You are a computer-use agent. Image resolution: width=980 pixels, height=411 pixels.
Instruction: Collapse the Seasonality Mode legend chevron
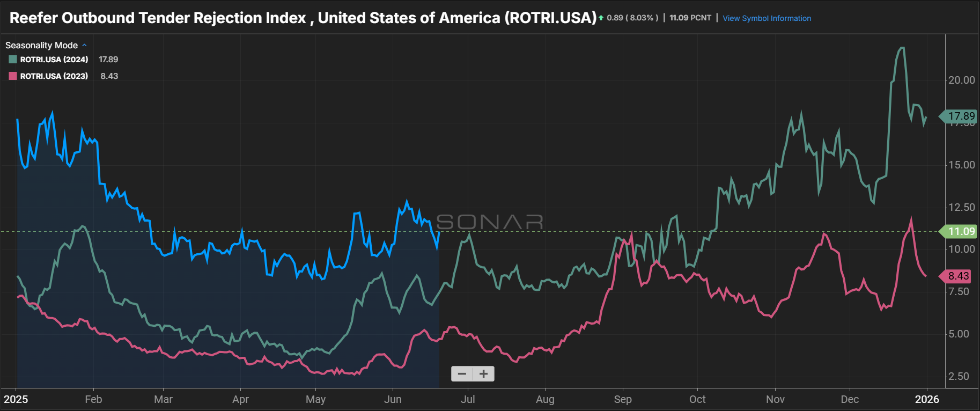coord(84,45)
